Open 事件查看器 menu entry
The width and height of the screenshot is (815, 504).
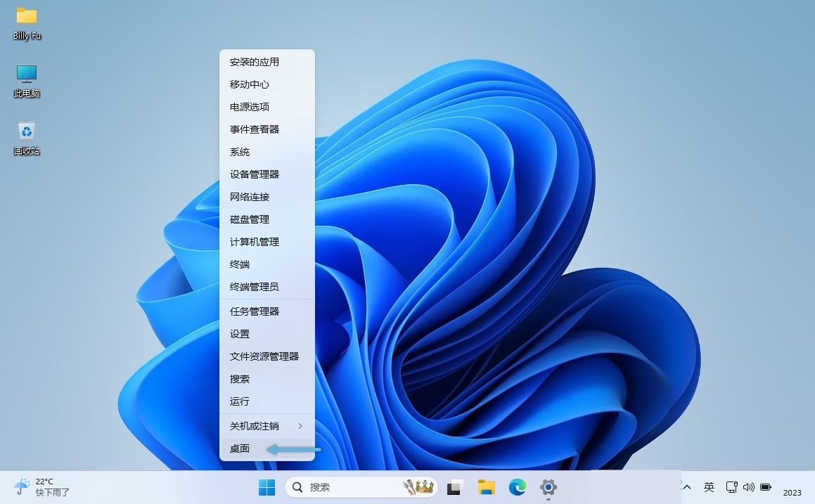tap(267, 129)
